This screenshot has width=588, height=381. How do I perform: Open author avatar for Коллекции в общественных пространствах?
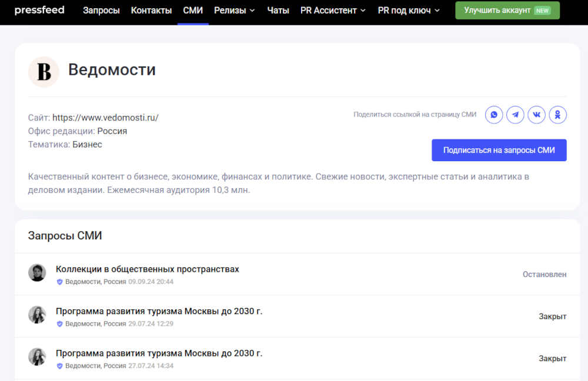tap(37, 273)
